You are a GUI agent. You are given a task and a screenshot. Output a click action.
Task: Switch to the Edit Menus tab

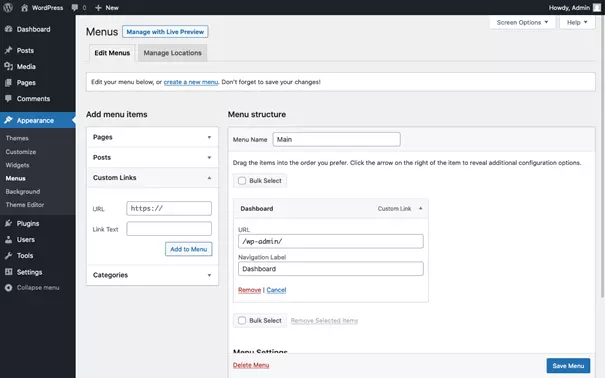[112, 53]
